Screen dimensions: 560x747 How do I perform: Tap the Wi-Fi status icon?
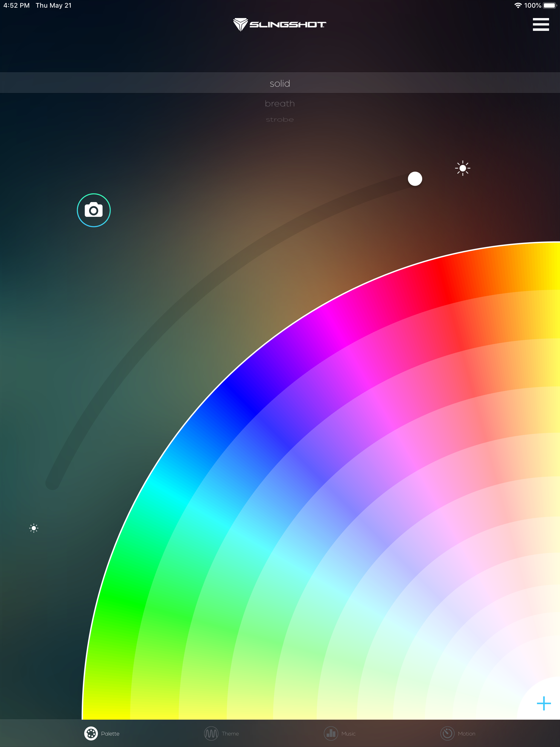click(x=518, y=5)
